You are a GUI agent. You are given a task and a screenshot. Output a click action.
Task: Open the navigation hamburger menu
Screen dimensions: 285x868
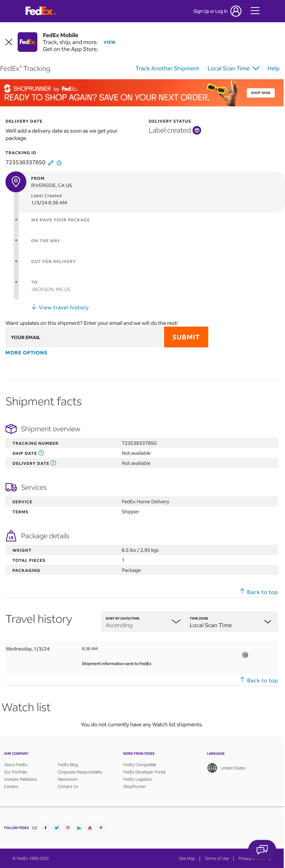point(255,10)
